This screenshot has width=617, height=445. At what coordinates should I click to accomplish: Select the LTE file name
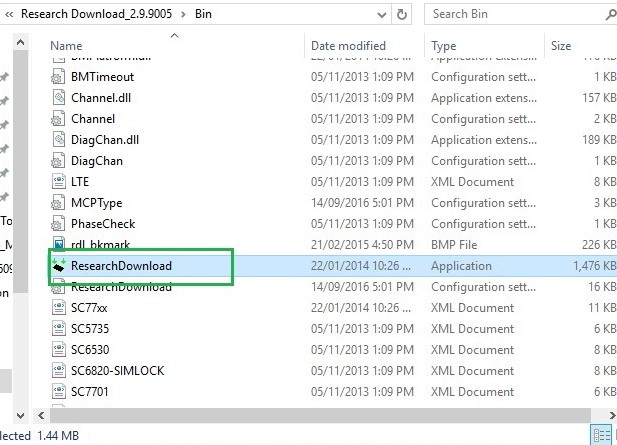[80, 182]
